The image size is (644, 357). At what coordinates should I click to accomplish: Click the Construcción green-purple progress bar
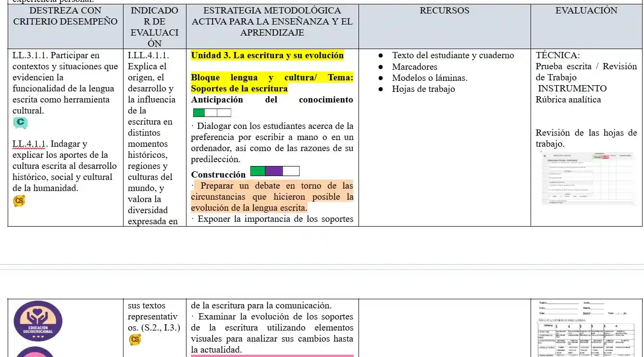(x=275, y=171)
